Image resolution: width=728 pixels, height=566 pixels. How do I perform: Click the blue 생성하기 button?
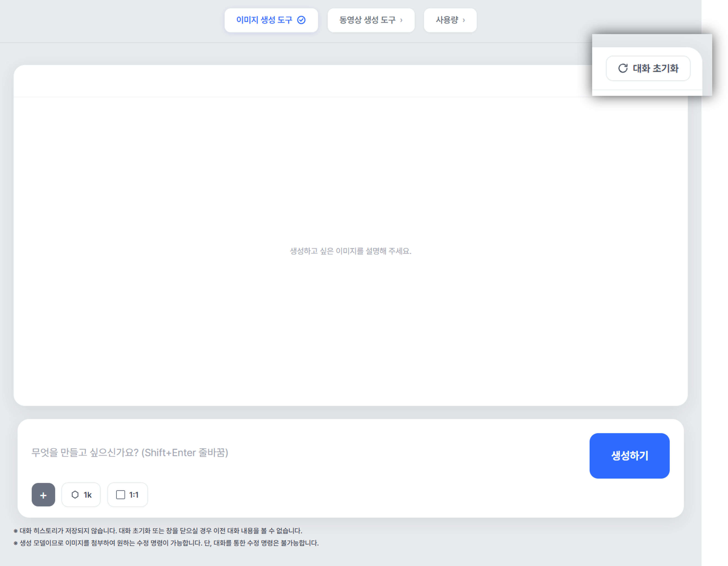click(629, 456)
